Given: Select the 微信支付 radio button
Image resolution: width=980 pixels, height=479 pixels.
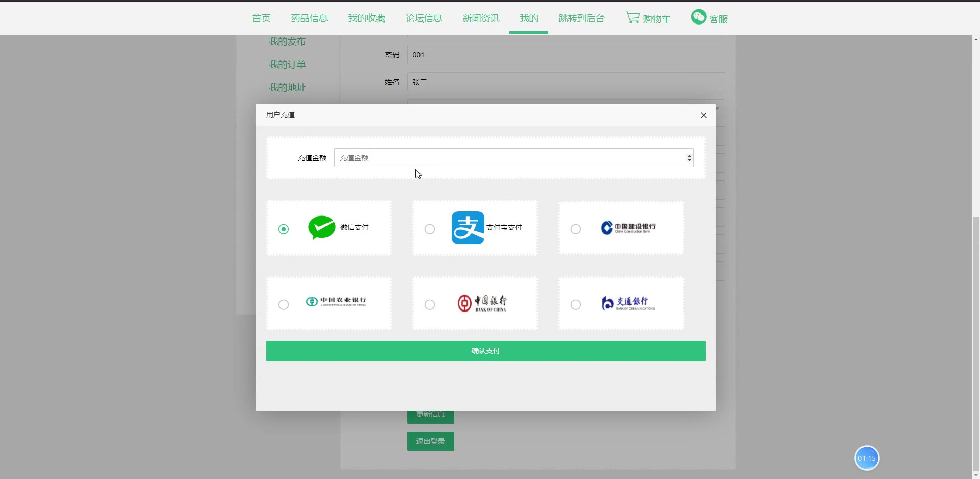Looking at the screenshot, I should pos(284,229).
